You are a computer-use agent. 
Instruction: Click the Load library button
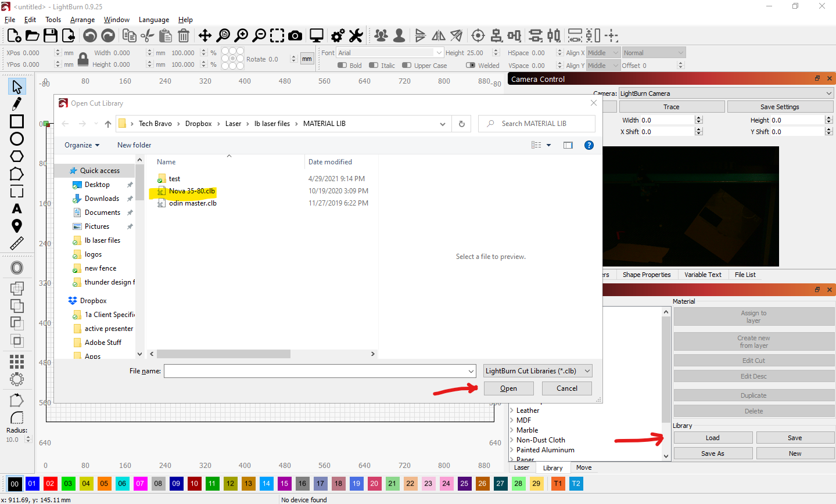click(713, 438)
